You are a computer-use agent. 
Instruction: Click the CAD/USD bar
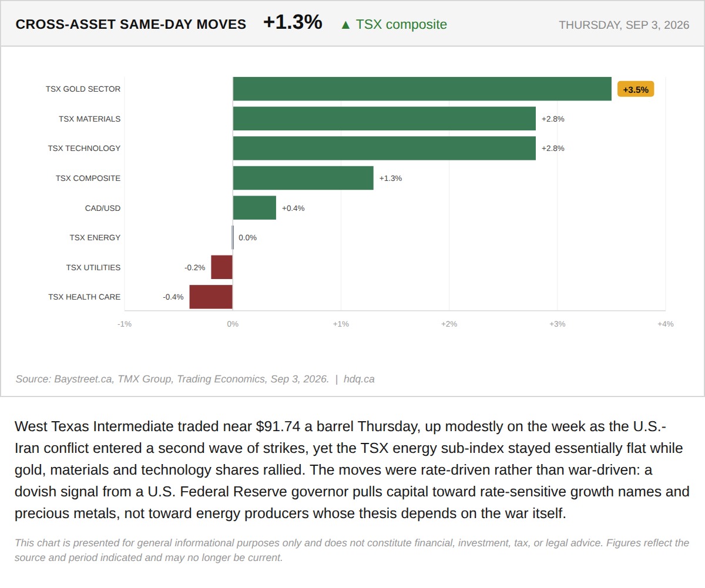click(254, 208)
